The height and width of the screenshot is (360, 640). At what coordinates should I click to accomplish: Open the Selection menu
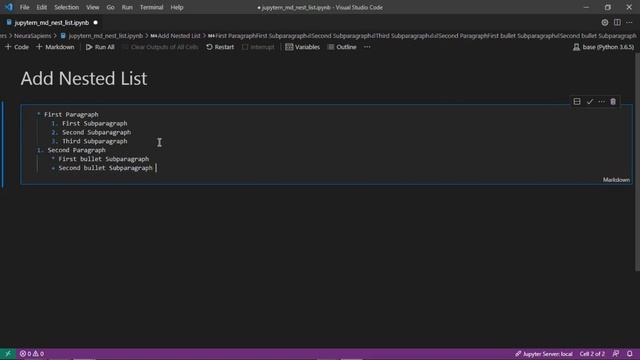pyautogui.click(x=67, y=7)
